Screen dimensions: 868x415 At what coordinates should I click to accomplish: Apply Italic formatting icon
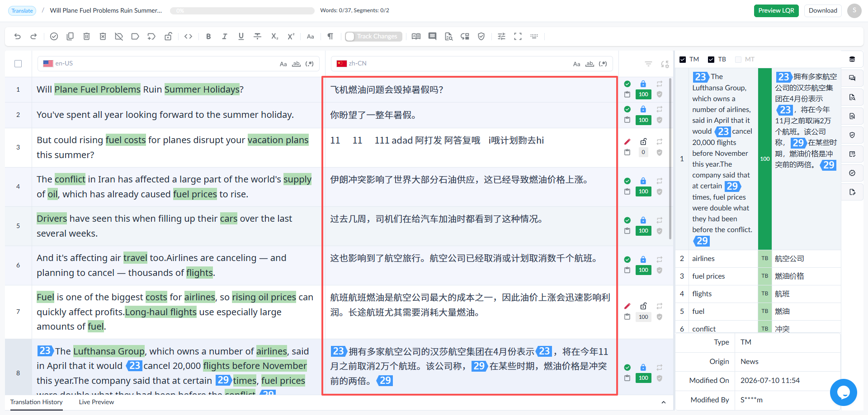click(225, 37)
